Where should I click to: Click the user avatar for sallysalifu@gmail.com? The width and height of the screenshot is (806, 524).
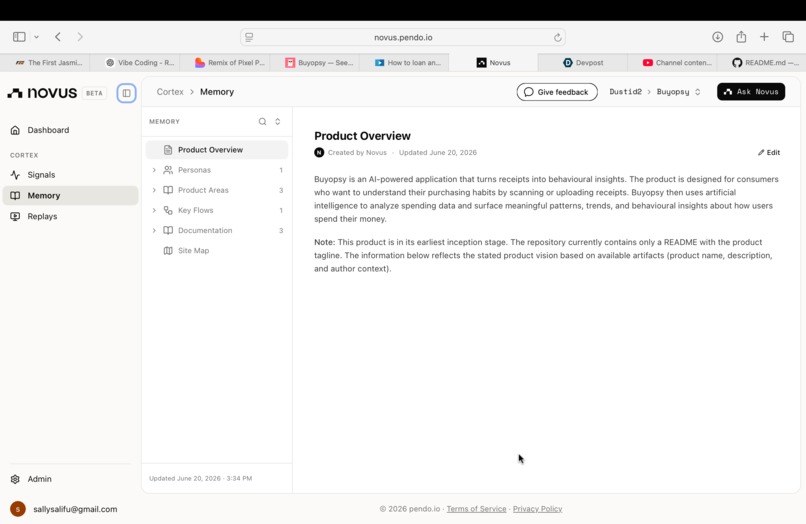[18, 509]
